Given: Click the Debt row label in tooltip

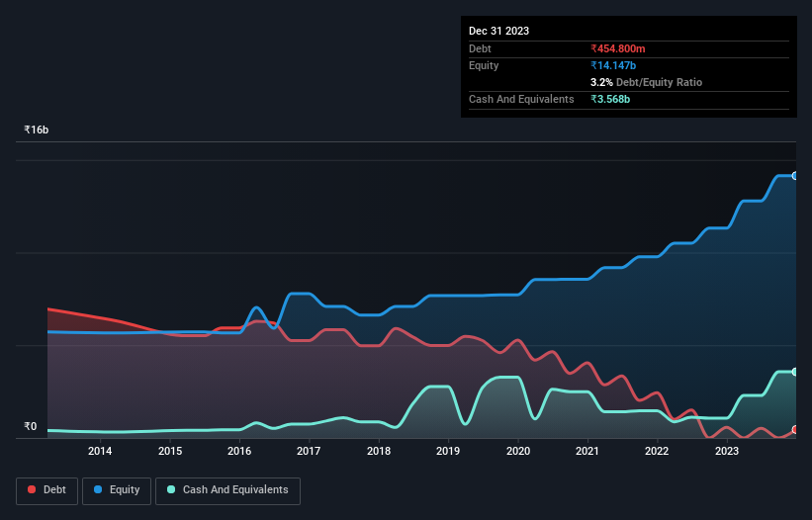Looking at the screenshot, I should (x=480, y=48).
